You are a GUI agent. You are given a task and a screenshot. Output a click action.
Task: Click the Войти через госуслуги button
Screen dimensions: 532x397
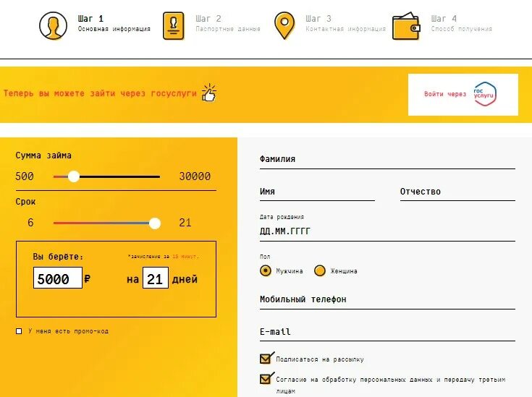click(x=463, y=95)
